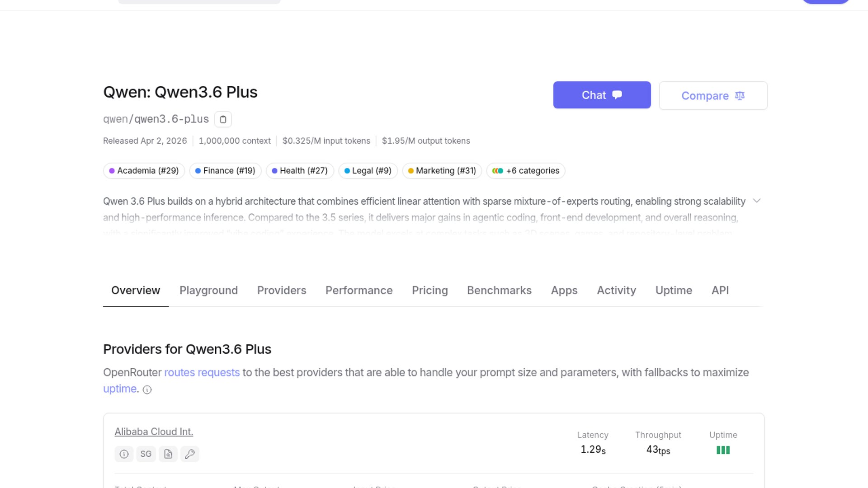Click the info icon under Alibaba Cloud Int.
The height and width of the screenshot is (488, 868).
tap(124, 454)
